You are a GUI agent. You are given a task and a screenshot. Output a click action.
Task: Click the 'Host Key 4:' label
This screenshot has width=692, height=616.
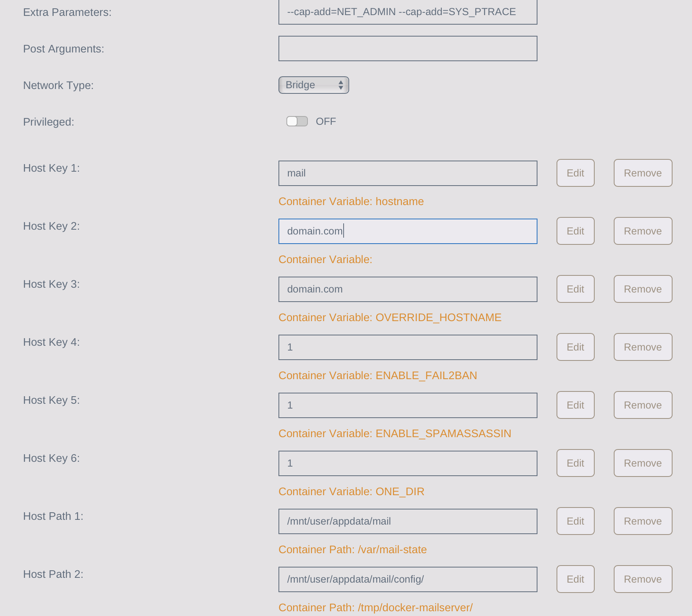pos(51,342)
